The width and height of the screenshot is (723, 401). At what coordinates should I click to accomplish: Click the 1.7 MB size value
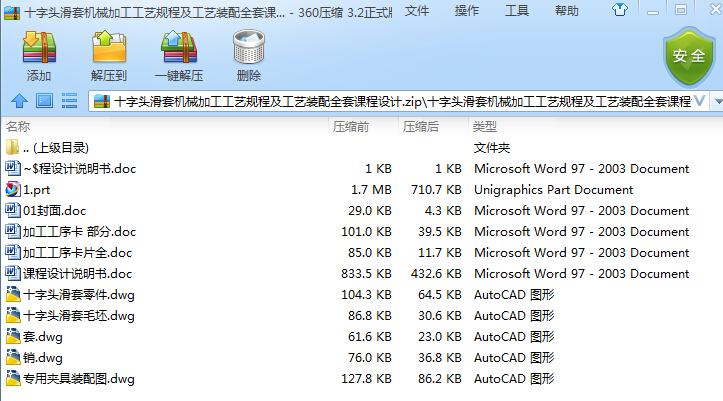click(x=371, y=189)
